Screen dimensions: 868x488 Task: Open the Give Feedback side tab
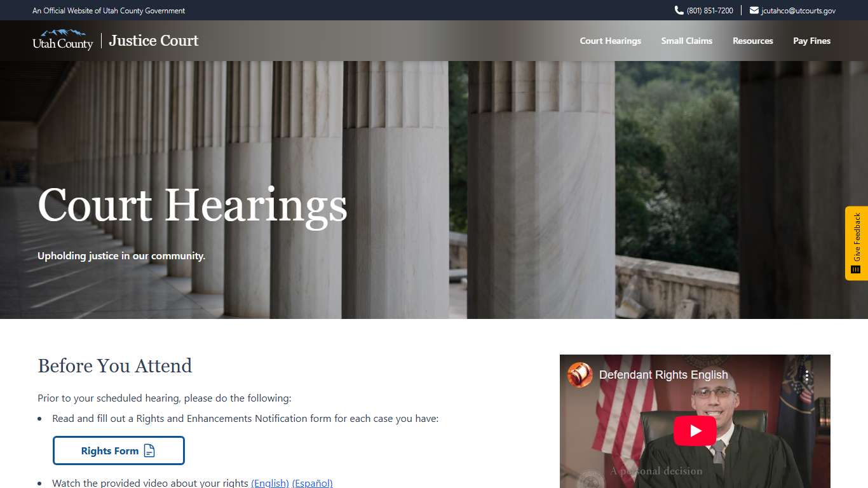[857, 243]
